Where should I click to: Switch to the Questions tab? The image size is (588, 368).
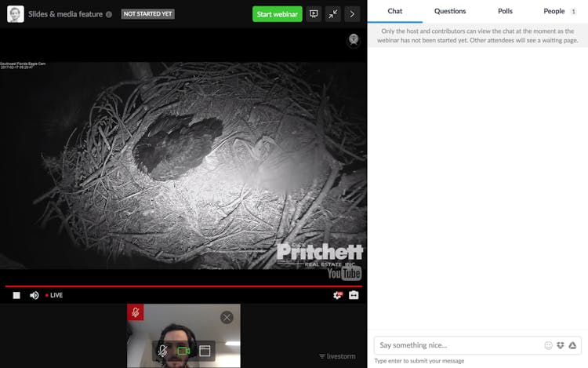(450, 11)
